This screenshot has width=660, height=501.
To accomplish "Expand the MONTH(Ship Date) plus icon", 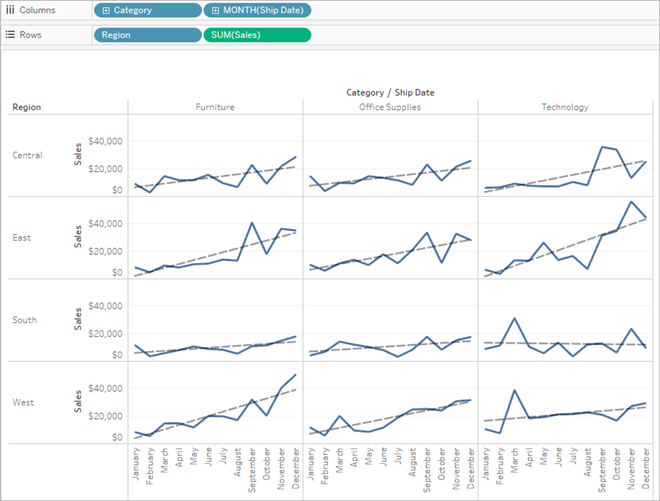I will pyautogui.click(x=215, y=11).
